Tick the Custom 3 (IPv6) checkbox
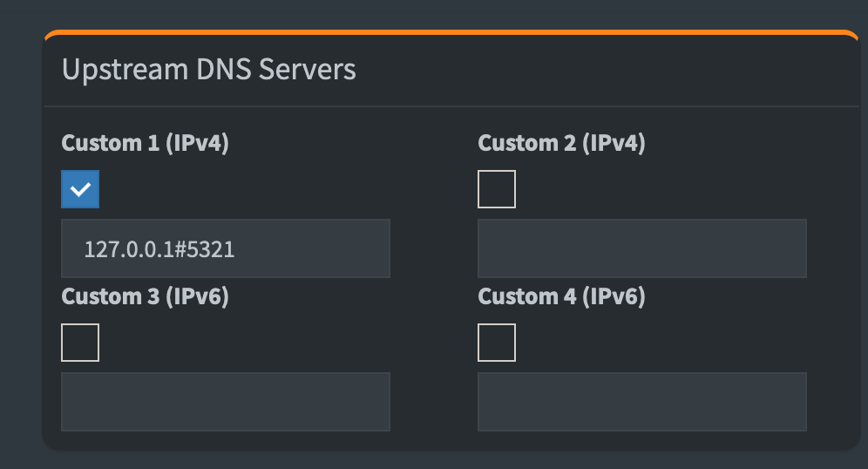 pos(80,343)
